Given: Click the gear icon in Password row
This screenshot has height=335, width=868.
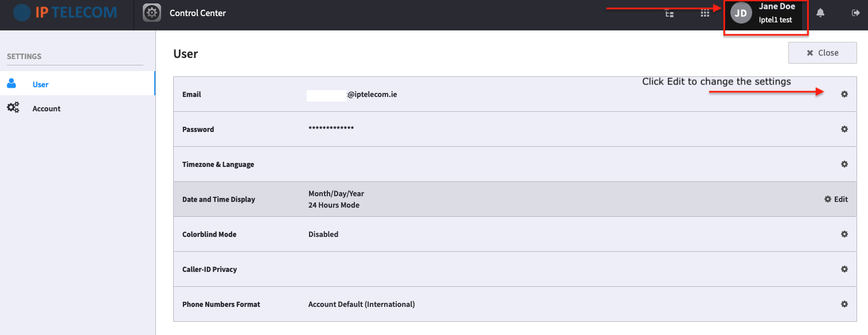Looking at the screenshot, I should pyautogui.click(x=844, y=129).
